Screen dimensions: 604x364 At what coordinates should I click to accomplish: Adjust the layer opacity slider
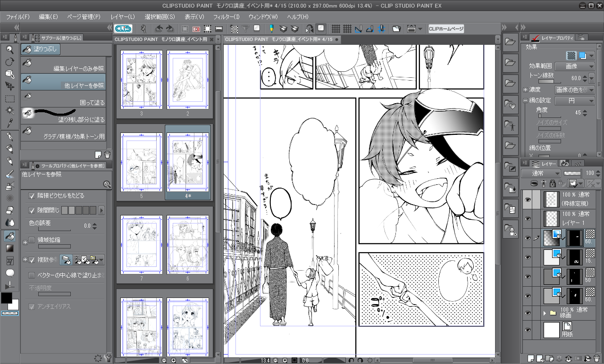[x=572, y=173]
